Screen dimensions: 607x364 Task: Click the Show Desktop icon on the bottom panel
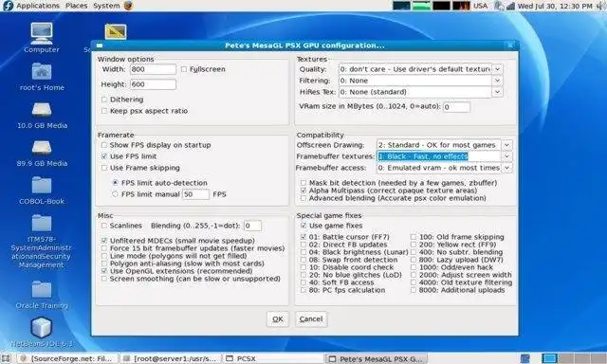point(6,358)
